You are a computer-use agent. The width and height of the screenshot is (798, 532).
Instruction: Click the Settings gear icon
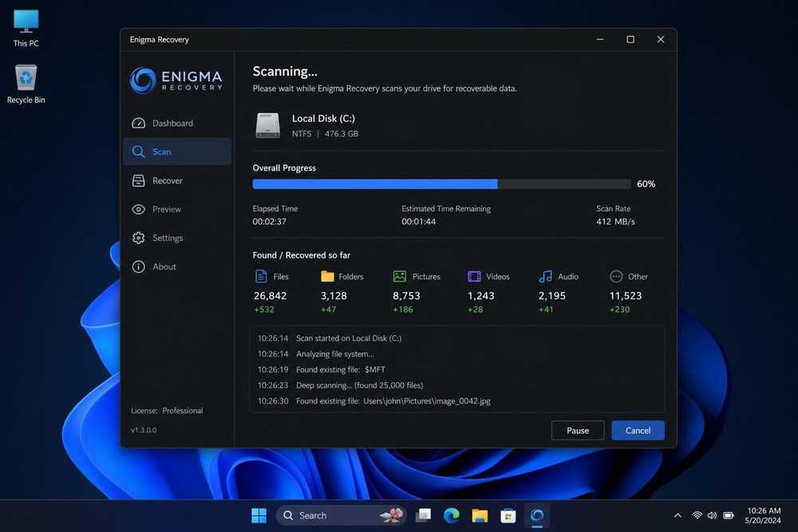pos(138,238)
